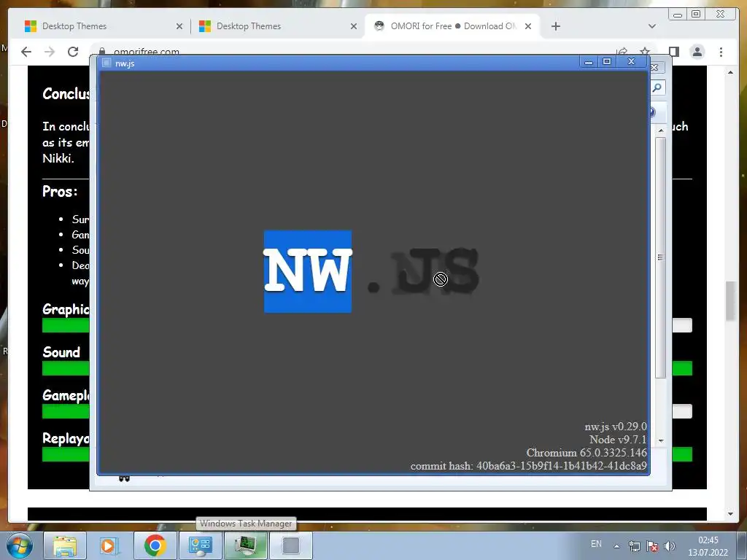The width and height of the screenshot is (747, 560).
Task: Open the Action Center flag icon
Action: [x=652, y=546]
